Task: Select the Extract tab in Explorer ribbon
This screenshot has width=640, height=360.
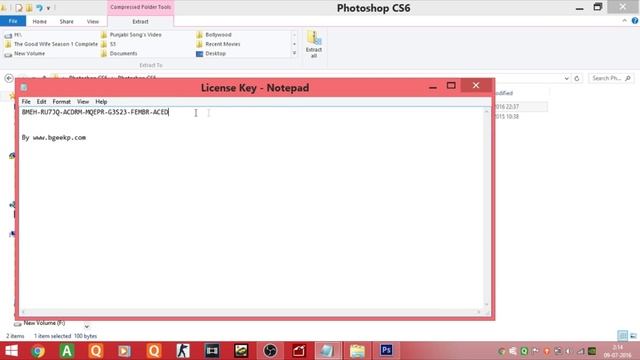Action: tap(140, 21)
